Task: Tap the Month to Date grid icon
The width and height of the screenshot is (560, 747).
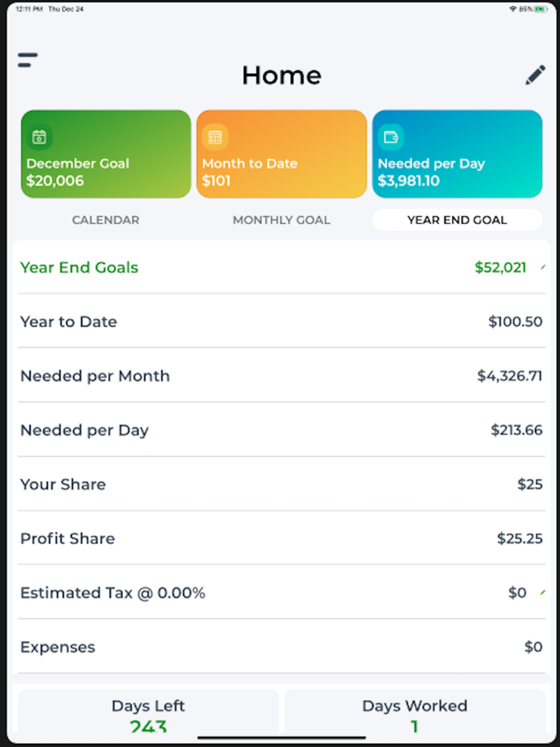Action: (x=214, y=137)
